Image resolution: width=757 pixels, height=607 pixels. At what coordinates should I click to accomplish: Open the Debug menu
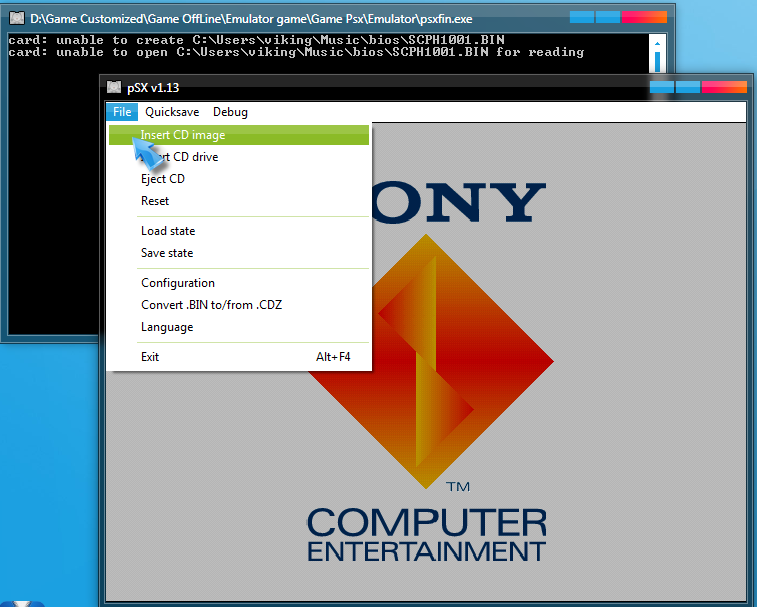tap(230, 112)
